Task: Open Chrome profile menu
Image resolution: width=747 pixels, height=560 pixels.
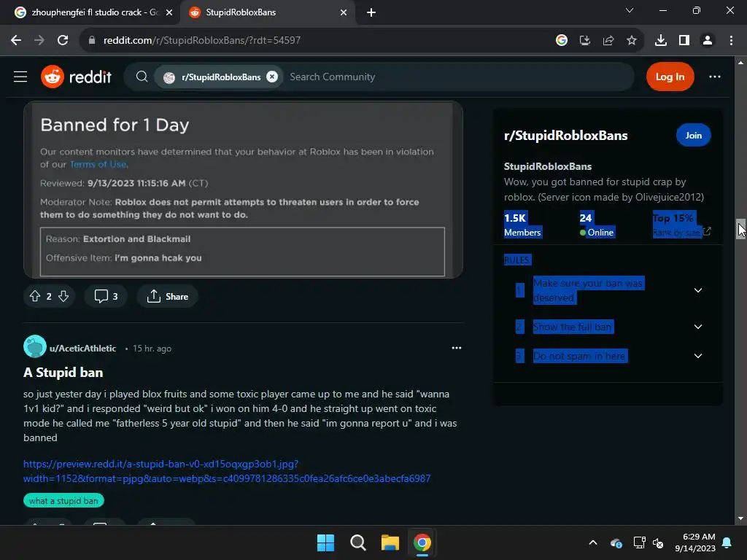Action: tap(708, 41)
